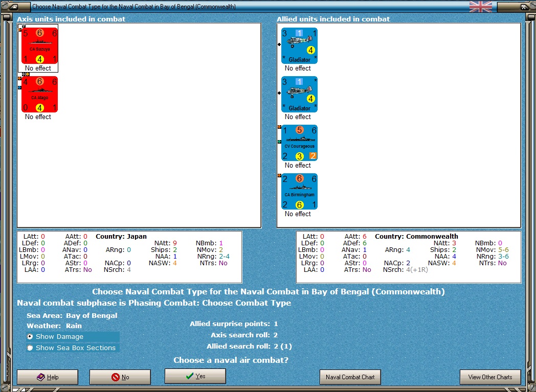Click the 'Country: Japan' label
The height and width of the screenshot is (392, 536).
(x=121, y=236)
